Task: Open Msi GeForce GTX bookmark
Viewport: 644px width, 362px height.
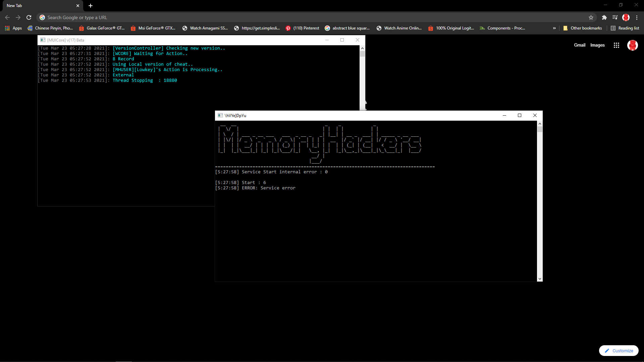Action: coord(153,28)
